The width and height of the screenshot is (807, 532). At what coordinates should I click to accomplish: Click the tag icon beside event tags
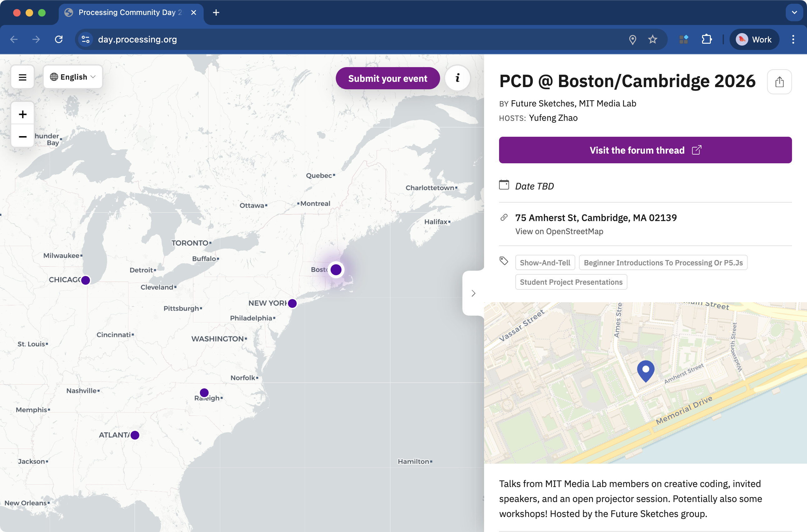[504, 261]
